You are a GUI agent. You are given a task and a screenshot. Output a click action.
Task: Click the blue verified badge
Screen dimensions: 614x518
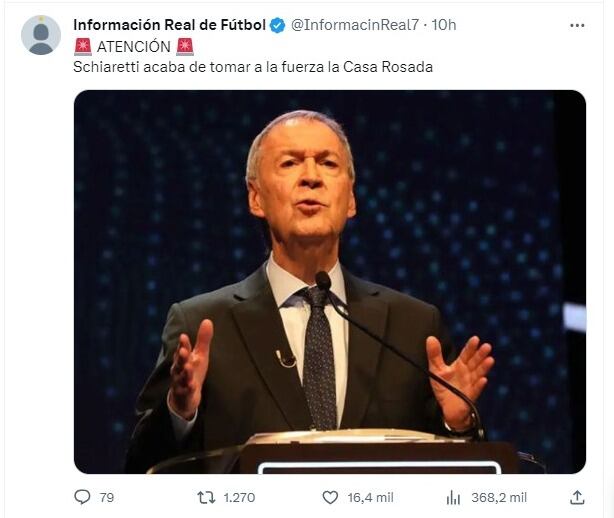pyautogui.click(x=278, y=25)
